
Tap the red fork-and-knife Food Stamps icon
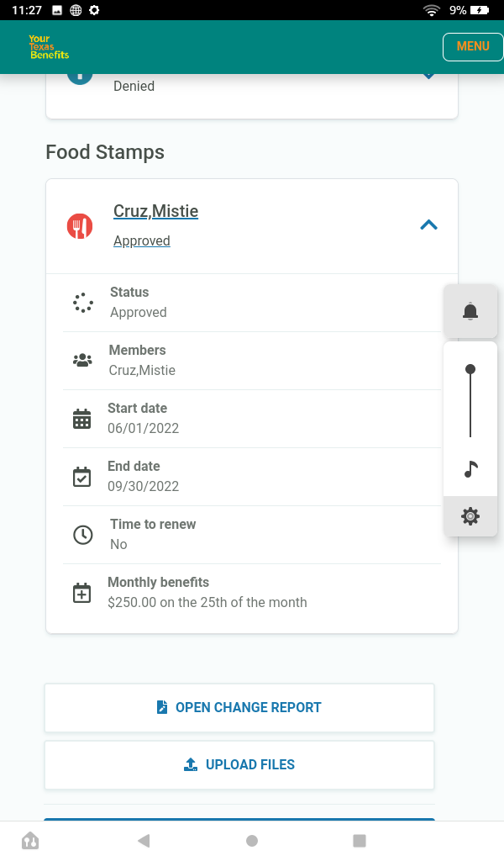coord(80,225)
